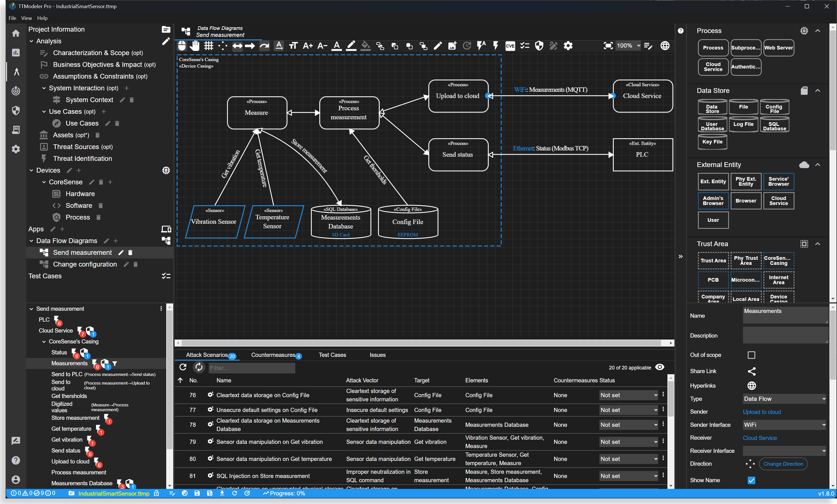Activate the Hand pan tool

coord(195,46)
